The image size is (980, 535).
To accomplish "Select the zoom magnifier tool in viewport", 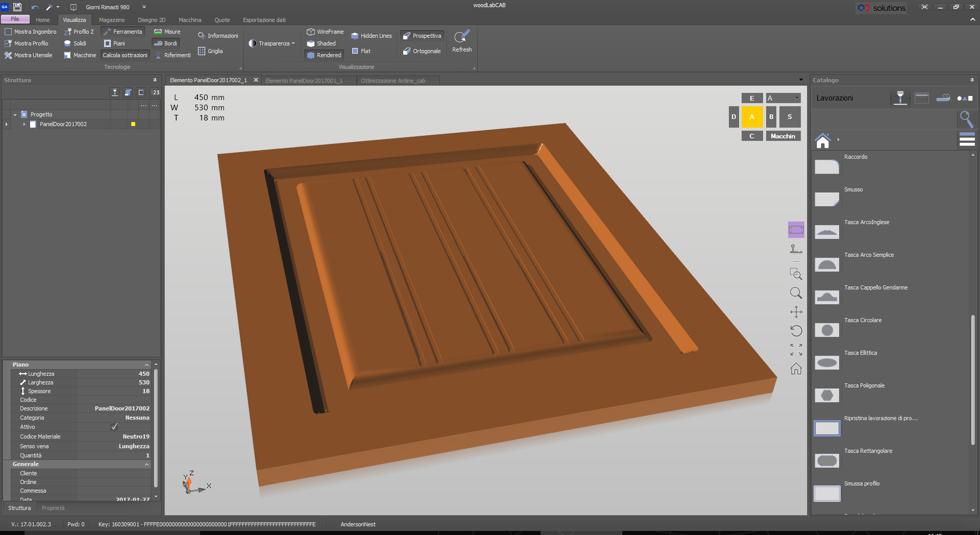I will point(796,293).
